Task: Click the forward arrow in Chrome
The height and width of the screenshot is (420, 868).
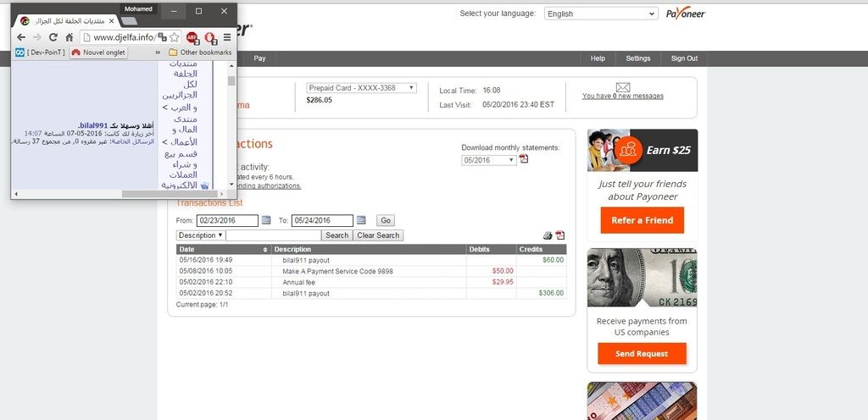Action: (x=37, y=37)
